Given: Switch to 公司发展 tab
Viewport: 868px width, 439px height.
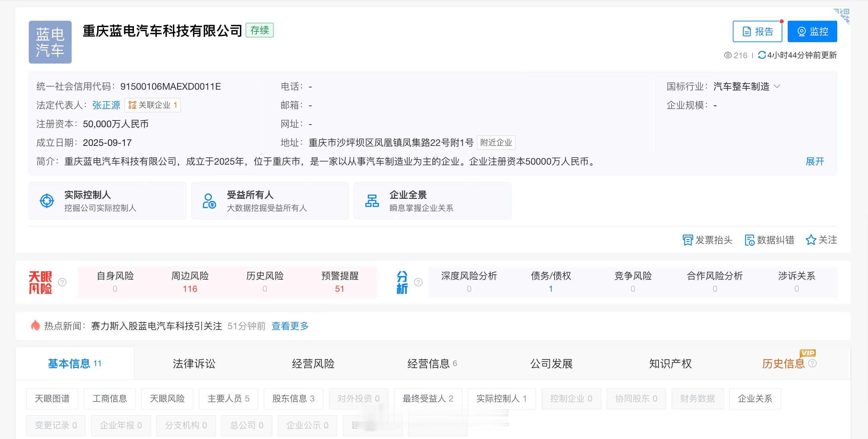Looking at the screenshot, I should [x=551, y=363].
